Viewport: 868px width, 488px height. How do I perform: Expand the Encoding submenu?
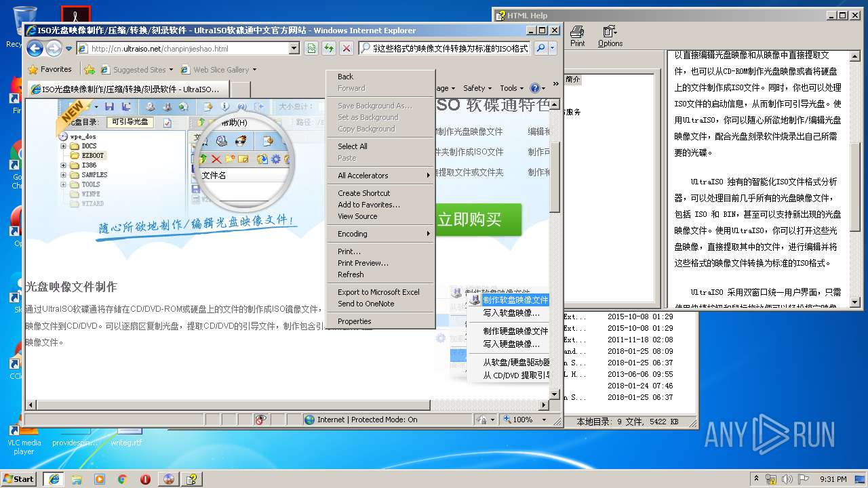[x=380, y=234]
